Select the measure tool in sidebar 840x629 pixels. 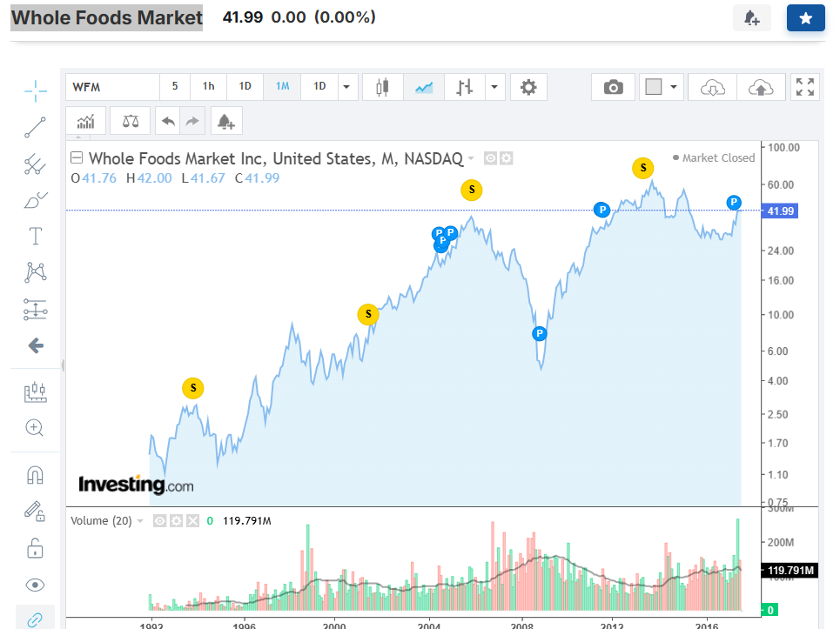click(36, 391)
